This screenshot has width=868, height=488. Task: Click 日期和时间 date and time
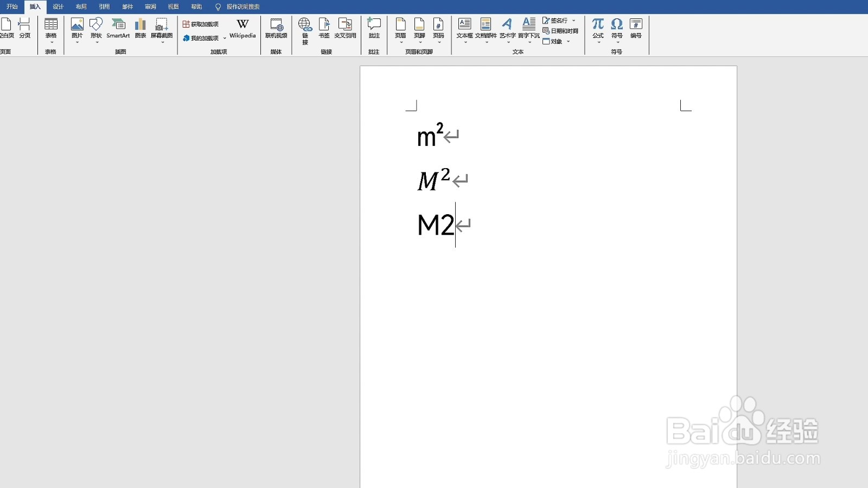(x=560, y=31)
